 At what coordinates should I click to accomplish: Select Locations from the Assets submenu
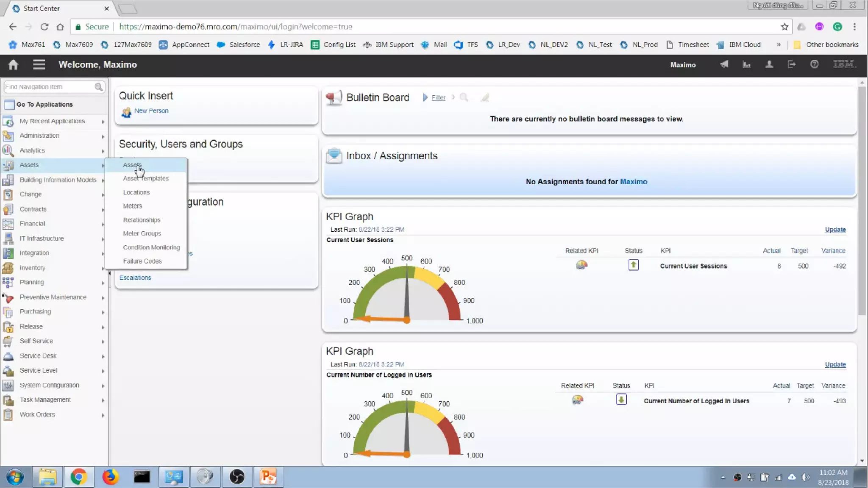coord(136,192)
